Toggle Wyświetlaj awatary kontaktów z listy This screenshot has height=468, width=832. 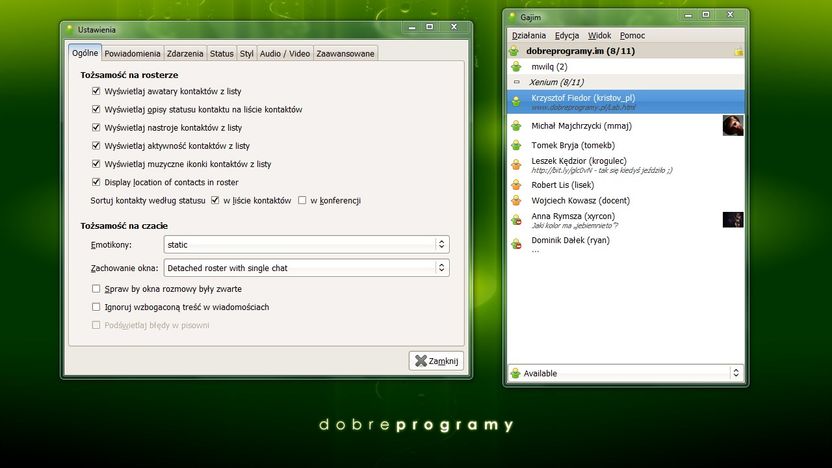pyautogui.click(x=96, y=91)
